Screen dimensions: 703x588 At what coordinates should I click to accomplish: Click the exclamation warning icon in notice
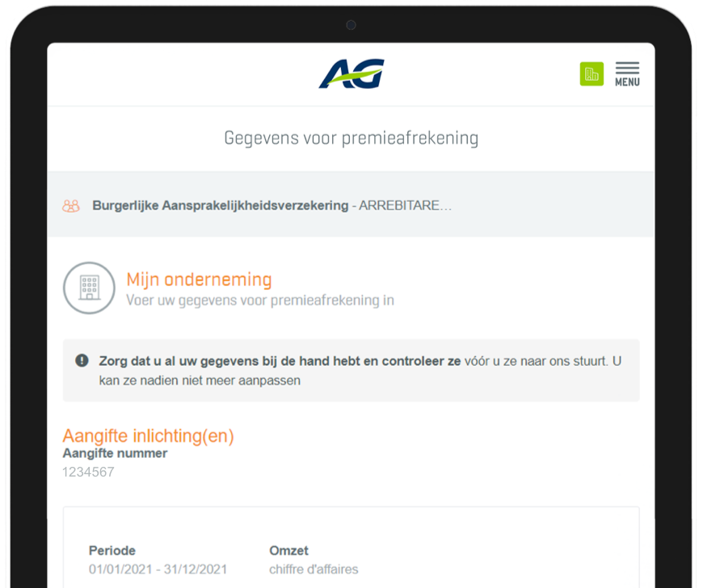[x=82, y=361]
